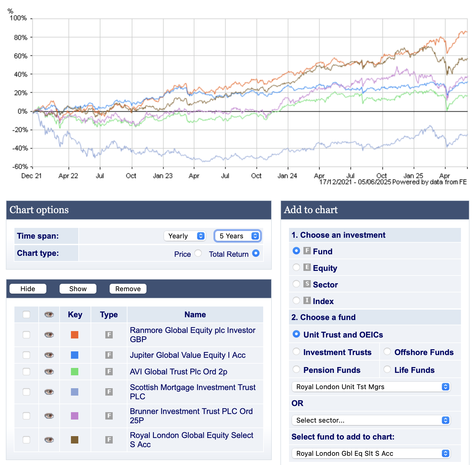Viewport: 476px width, 465px height.
Task: Click the F type icon for Scottish Mortgage
Action: [109, 392]
